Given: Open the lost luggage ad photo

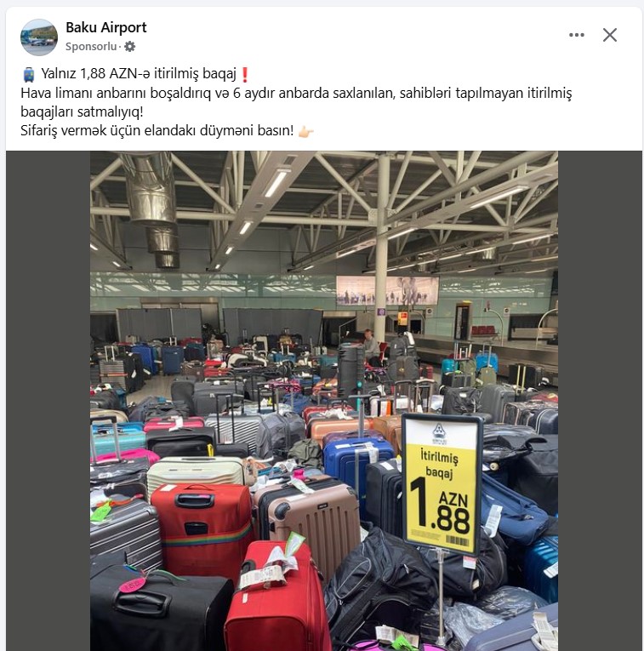Looking at the screenshot, I should pos(324,401).
